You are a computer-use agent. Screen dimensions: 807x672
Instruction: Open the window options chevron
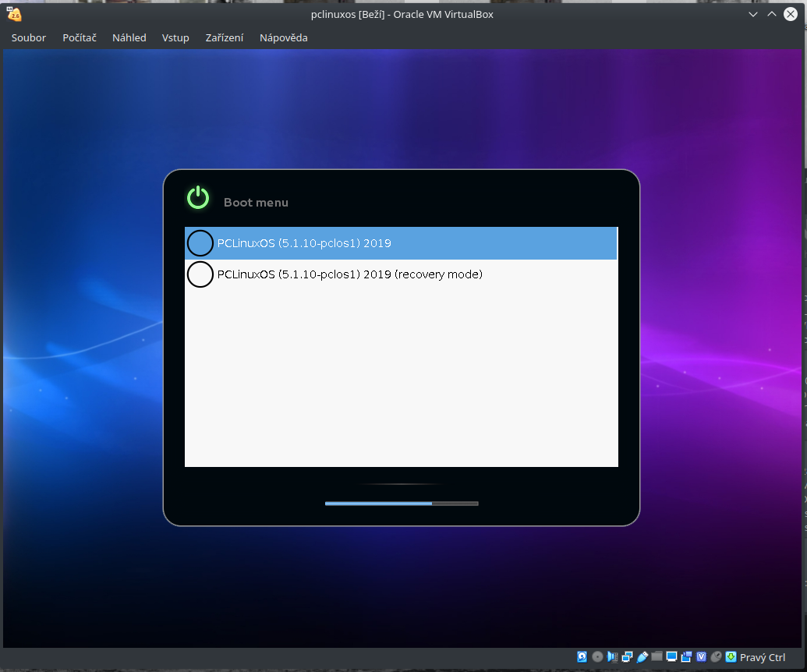[752, 14]
